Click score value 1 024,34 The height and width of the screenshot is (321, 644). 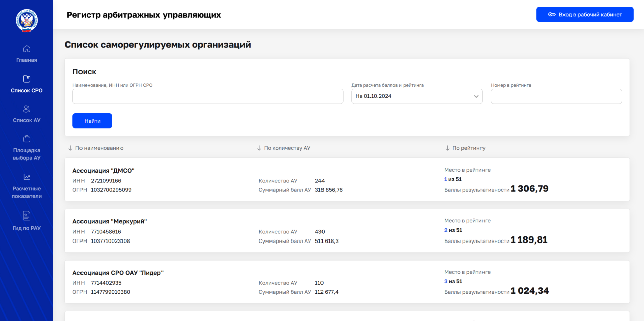click(530, 291)
